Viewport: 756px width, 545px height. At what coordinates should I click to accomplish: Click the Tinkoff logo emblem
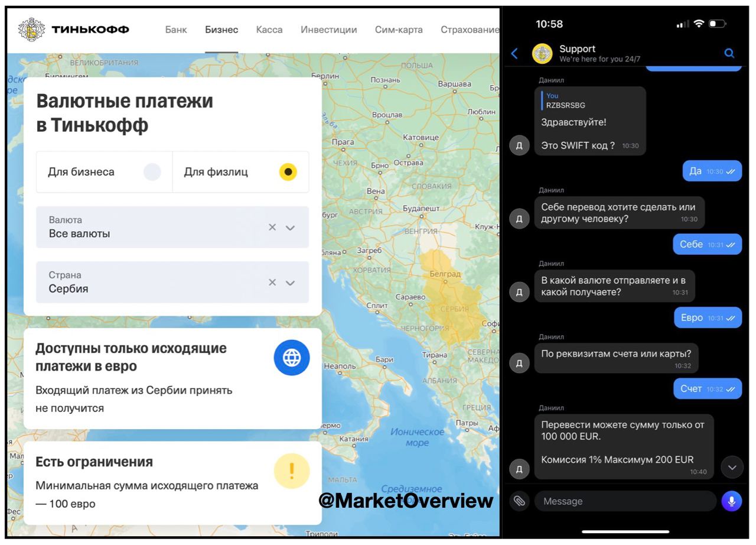[x=31, y=30]
